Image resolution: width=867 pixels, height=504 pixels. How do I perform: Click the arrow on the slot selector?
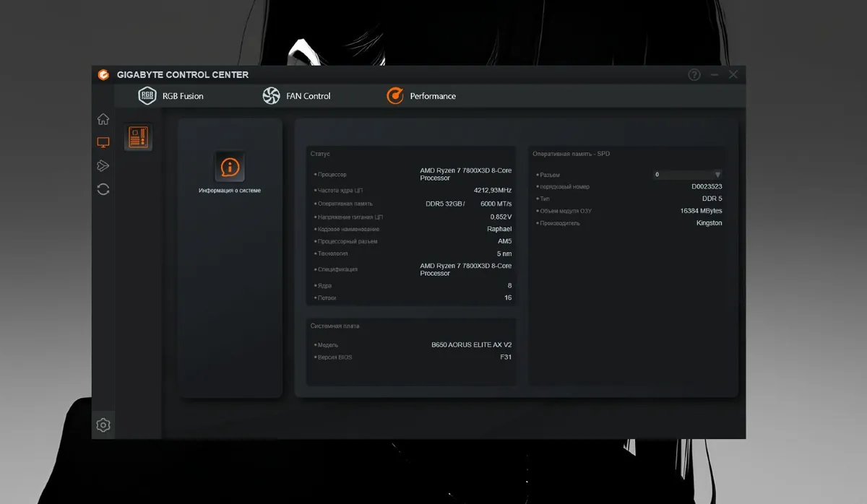(x=717, y=175)
